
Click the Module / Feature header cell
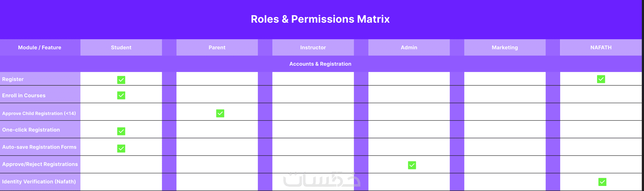click(40, 48)
